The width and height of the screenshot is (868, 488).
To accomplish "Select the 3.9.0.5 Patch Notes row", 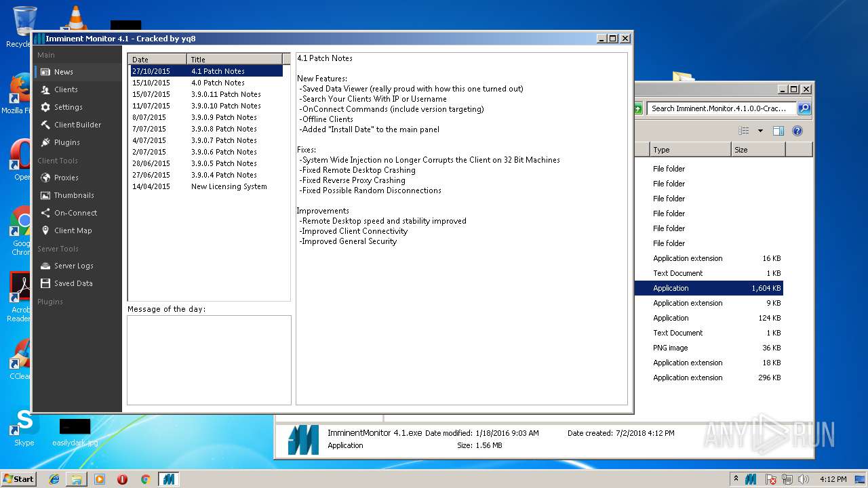I will point(206,163).
